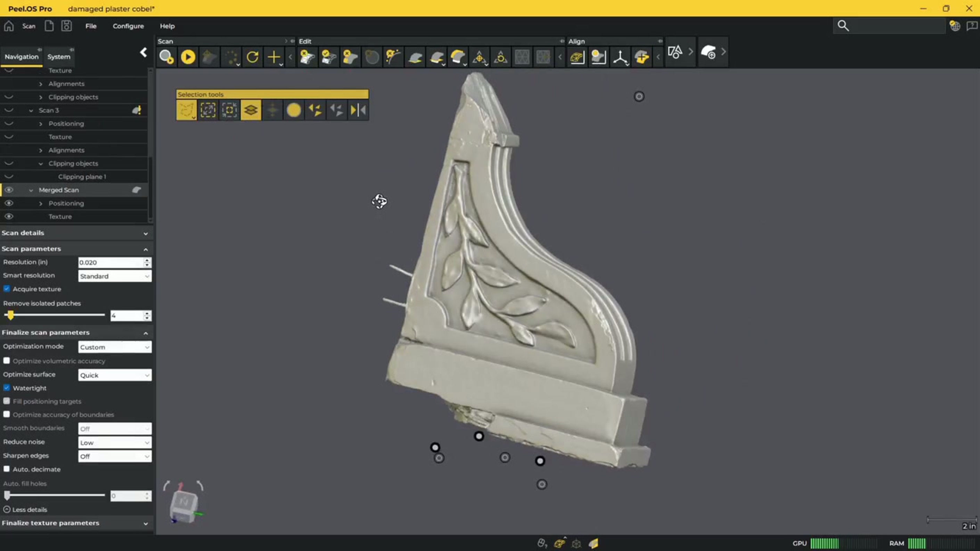Screen dimensions: 980x551
Task: Click the coordinate axes alignment tool
Action: [620, 57]
